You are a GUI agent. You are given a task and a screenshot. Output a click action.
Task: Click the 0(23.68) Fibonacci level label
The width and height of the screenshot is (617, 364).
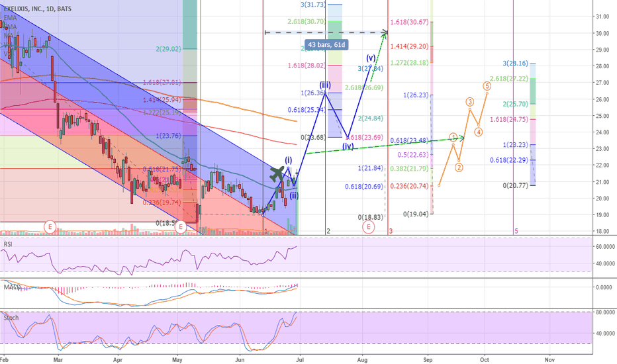tap(313, 138)
